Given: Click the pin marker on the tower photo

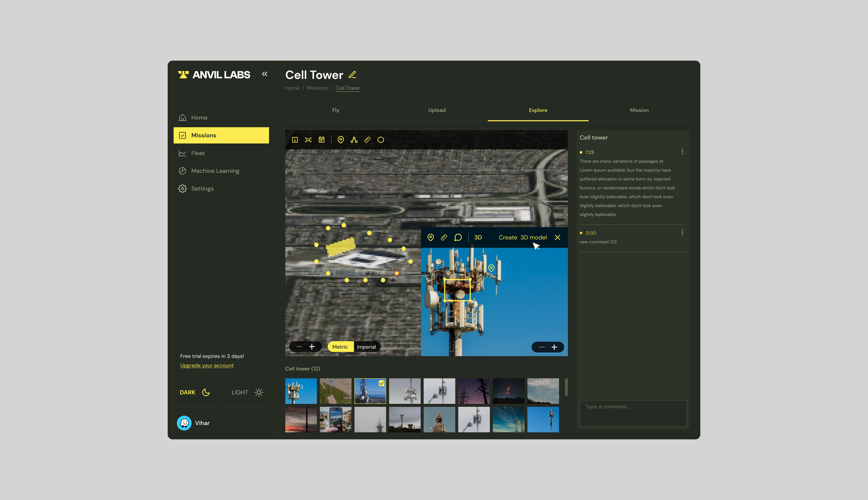Looking at the screenshot, I should pyautogui.click(x=491, y=268).
